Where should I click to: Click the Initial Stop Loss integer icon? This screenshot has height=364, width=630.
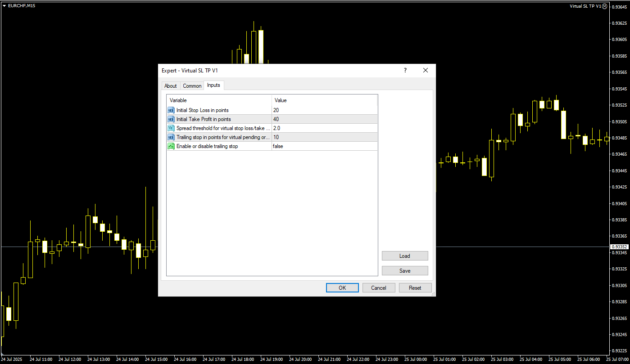(x=171, y=110)
